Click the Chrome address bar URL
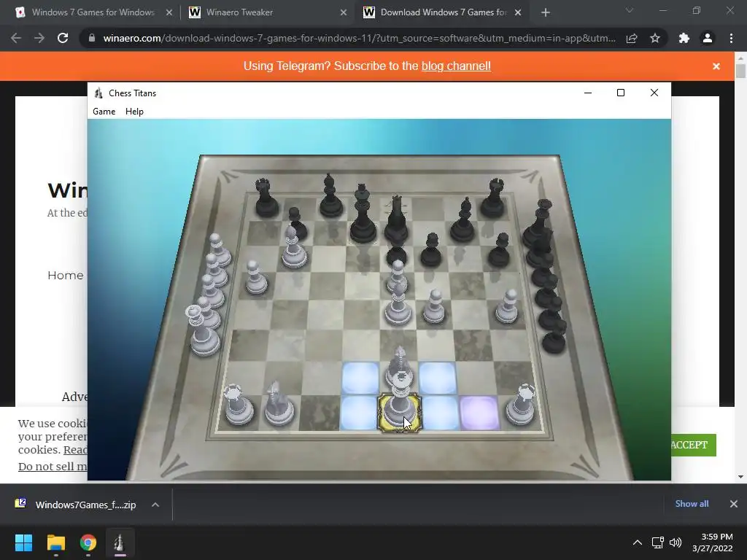Image resolution: width=747 pixels, height=560 pixels. coord(359,38)
